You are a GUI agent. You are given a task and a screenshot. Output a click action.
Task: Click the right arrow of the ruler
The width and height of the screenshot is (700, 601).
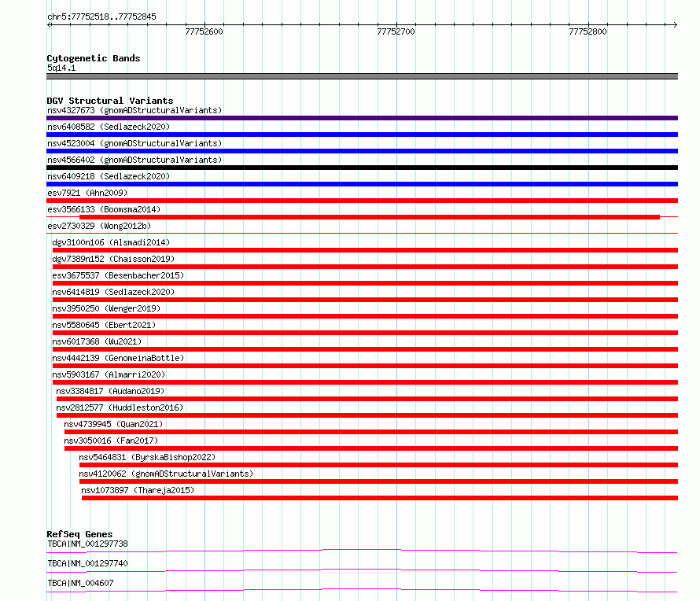pyautogui.click(x=675, y=25)
